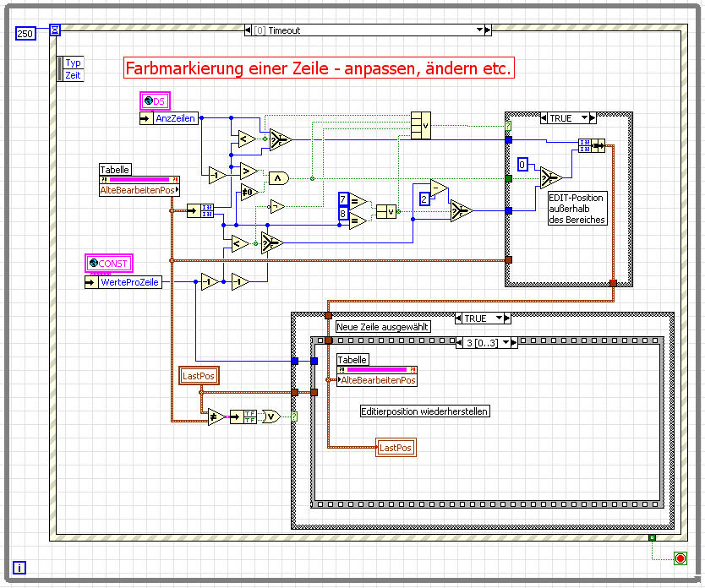This screenshot has width=705, height=588.
Task: Select second decrement node after WerteProZeile
Action: [x=241, y=281]
